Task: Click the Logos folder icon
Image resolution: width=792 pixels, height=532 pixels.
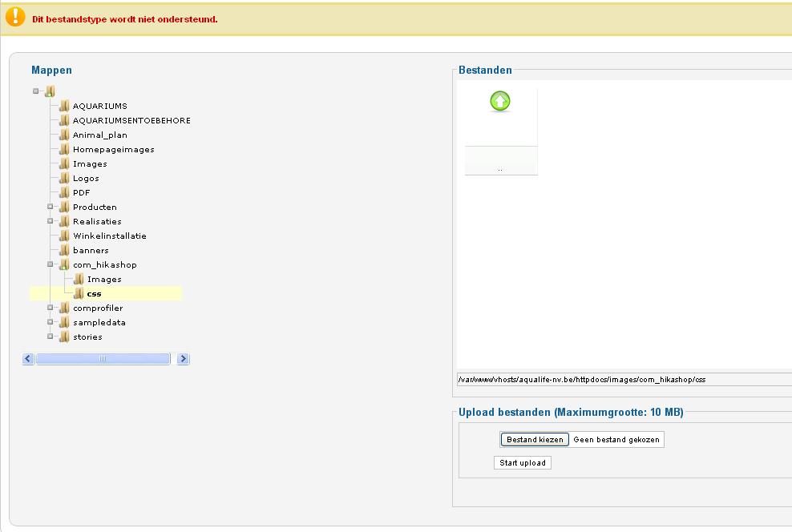Action: tap(64, 178)
